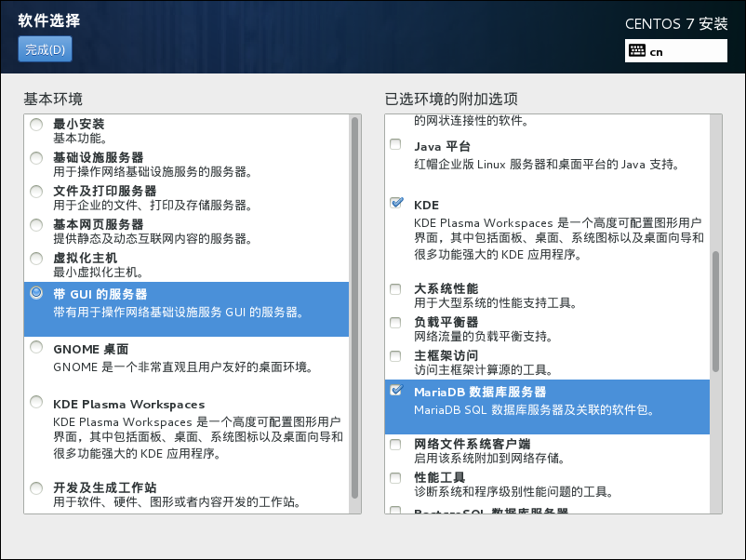Uncheck MariaDB 数据库服务器 checkbox
This screenshot has height=560, width=746.
tap(396, 391)
